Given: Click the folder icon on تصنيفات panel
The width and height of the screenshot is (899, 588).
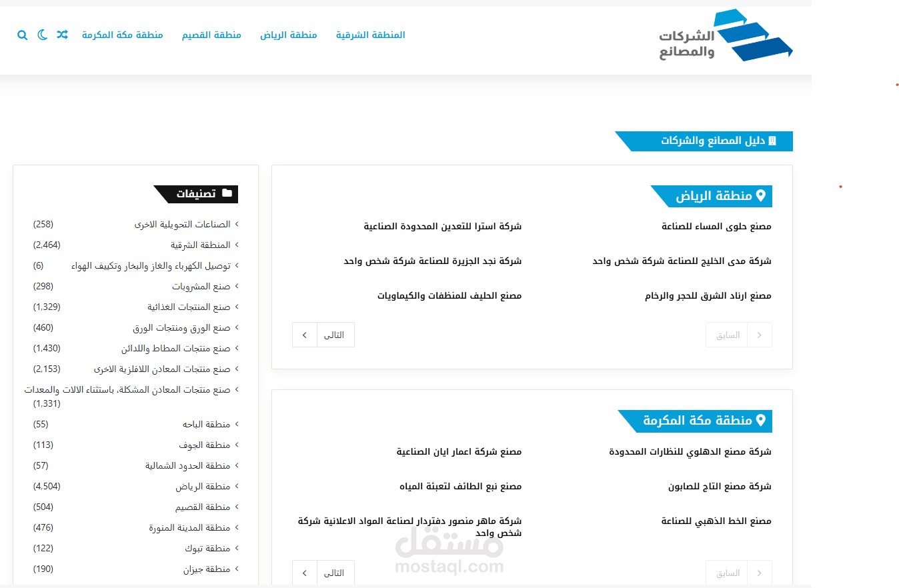Looking at the screenshot, I should click(x=227, y=193).
